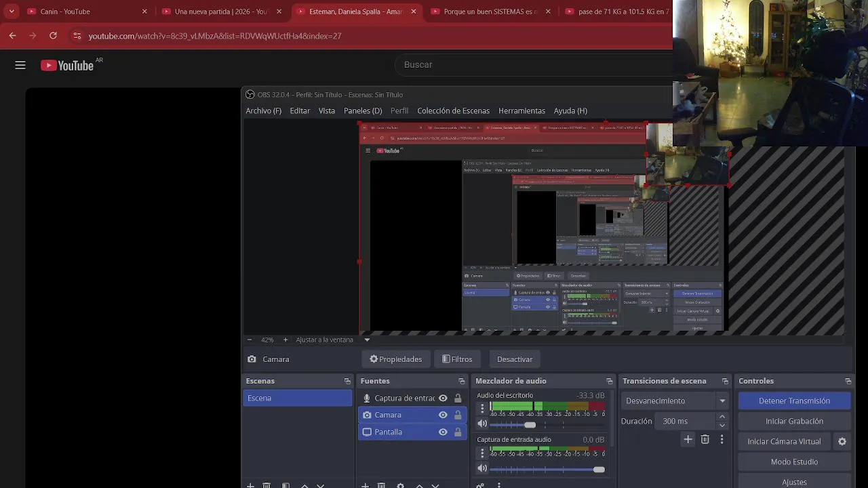
Task: Open the 'Desvanecimiento' transition dropdown
Action: coord(675,401)
